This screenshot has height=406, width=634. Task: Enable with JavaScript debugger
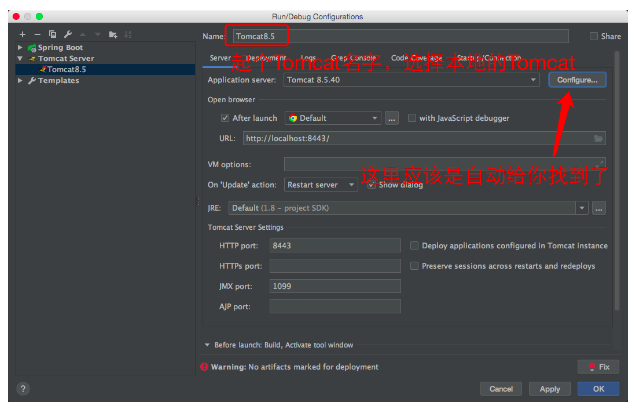412,118
